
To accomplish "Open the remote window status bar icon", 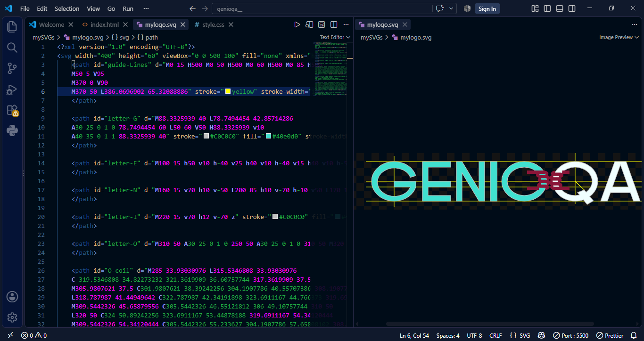I will pos(10,335).
